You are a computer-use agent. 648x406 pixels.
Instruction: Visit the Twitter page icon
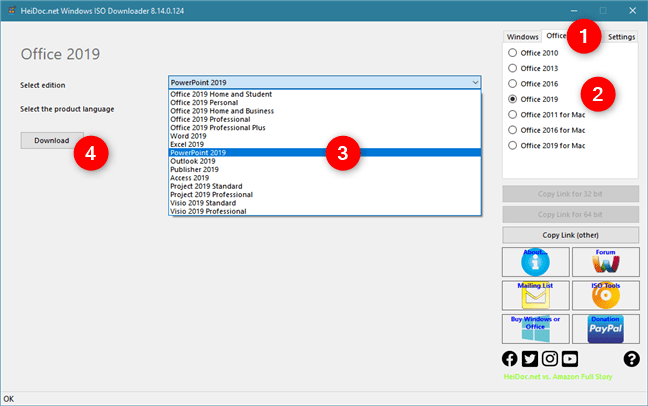click(x=529, y=359)
